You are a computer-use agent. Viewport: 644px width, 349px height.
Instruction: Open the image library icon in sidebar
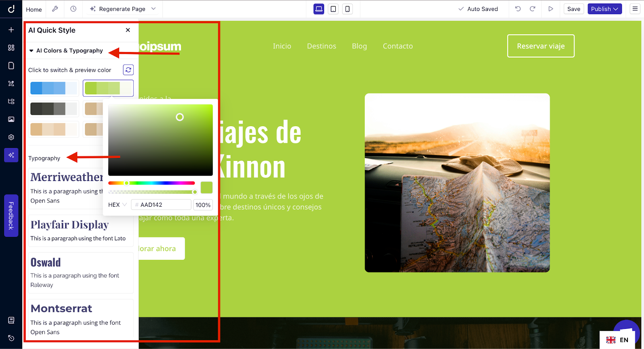tap(11, 119)
